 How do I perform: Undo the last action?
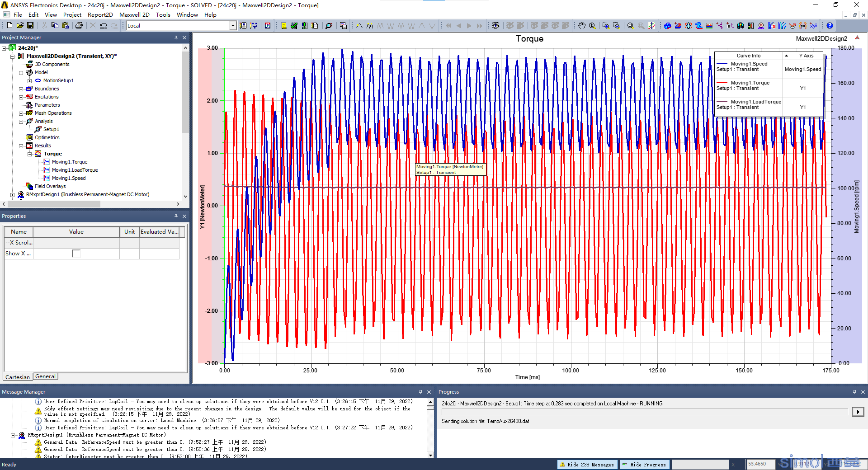tap(104, 26)
